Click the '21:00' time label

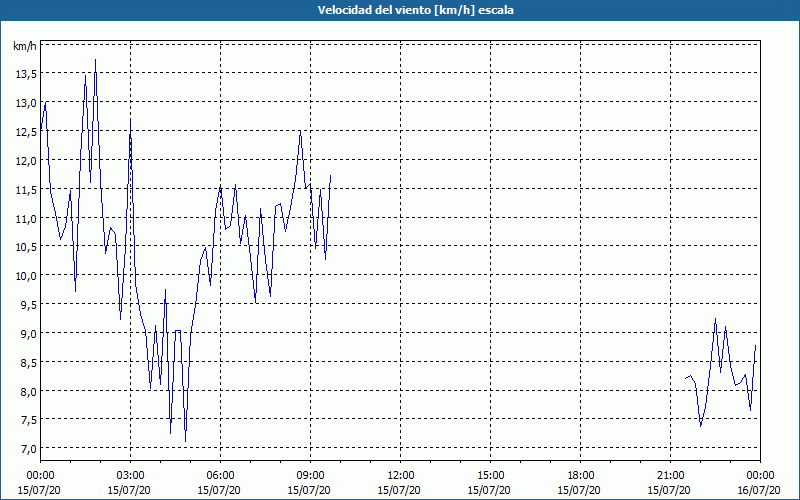[670, 476]
